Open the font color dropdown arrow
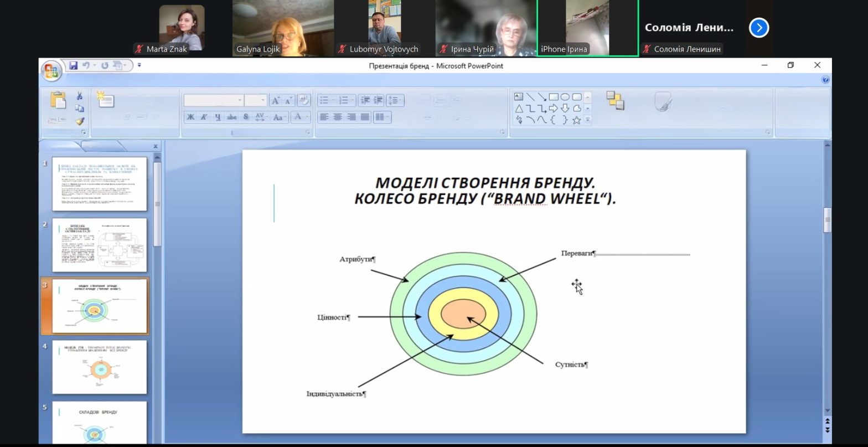Viewport: 868px width, 447px height. tap(307, 117)
